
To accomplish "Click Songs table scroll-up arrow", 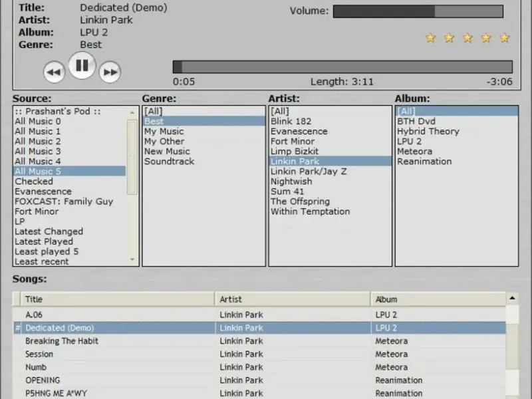I will coord(512,298).
